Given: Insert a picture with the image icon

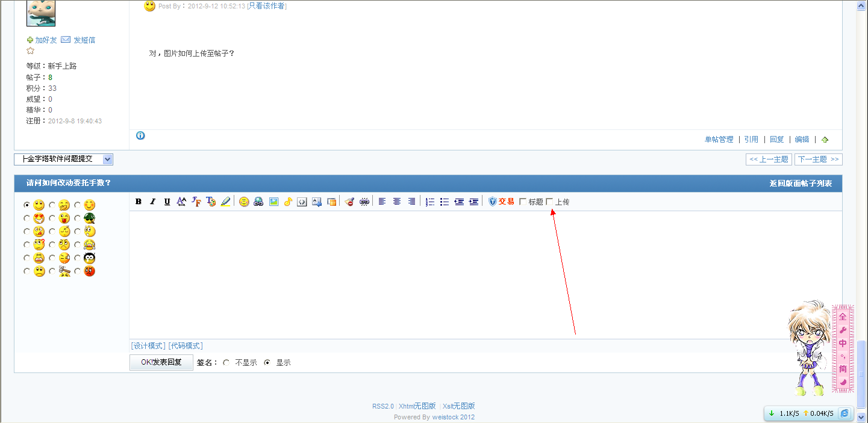Looking at the screenshot, I should pos(273,202).
